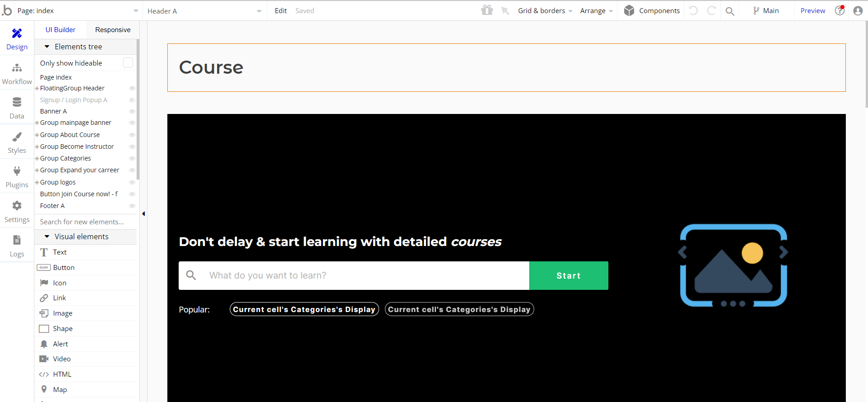Select Page index in elements tree

[56, 77]
